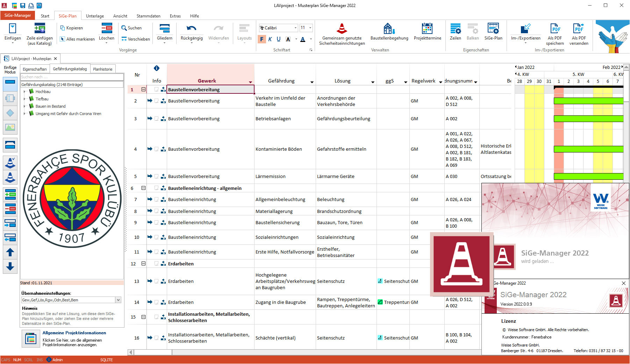This screenshot has height=364, width=630.
Task: Click the blue move-down arrow in sidebar
Action: pyautogui.click(x=10, y=267)
